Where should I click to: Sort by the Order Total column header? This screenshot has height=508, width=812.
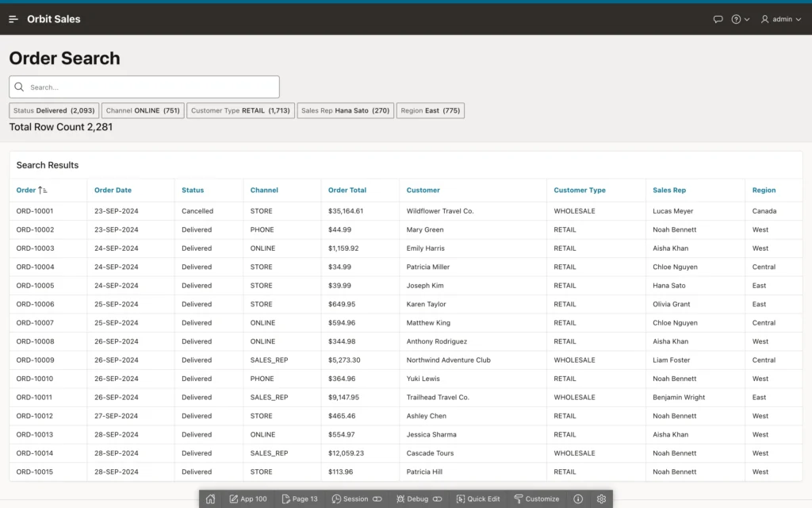tap(347, 190)
